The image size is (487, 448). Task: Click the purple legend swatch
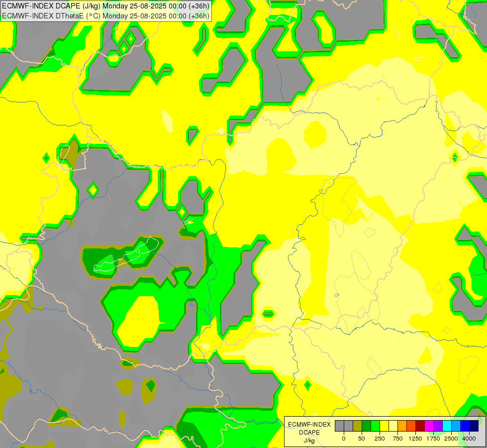[x=438, y=426]
